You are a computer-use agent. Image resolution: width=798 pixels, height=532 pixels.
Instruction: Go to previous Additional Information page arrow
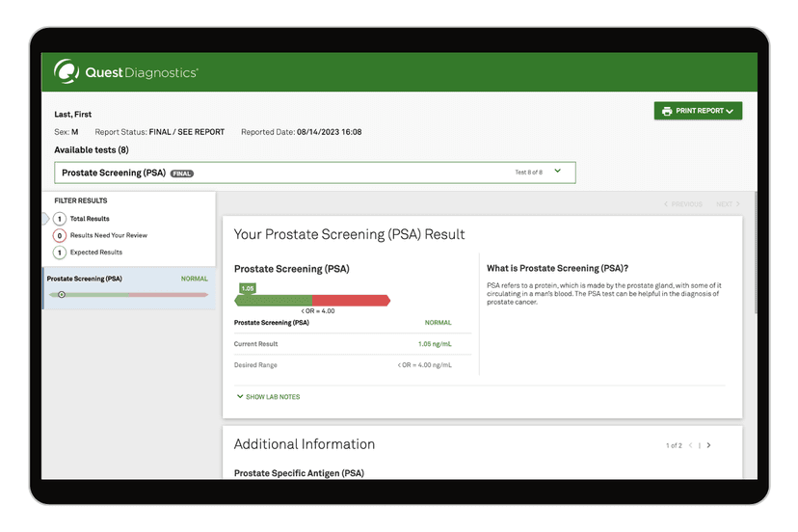[x=690, y=445]
